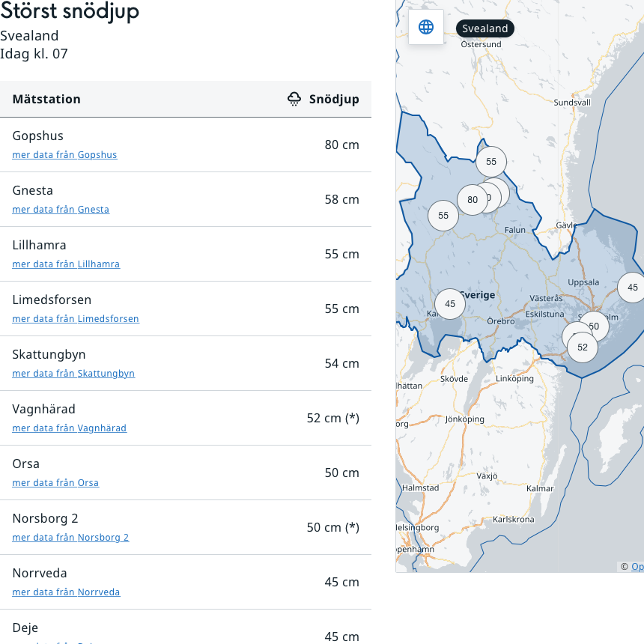
Task: Click the westernmost 55 map marker
Action: (x=443, y=216)
